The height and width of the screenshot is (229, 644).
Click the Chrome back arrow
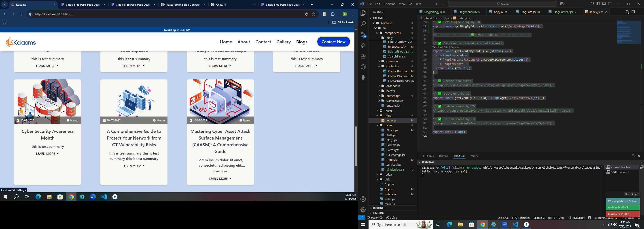click(5, 14)
